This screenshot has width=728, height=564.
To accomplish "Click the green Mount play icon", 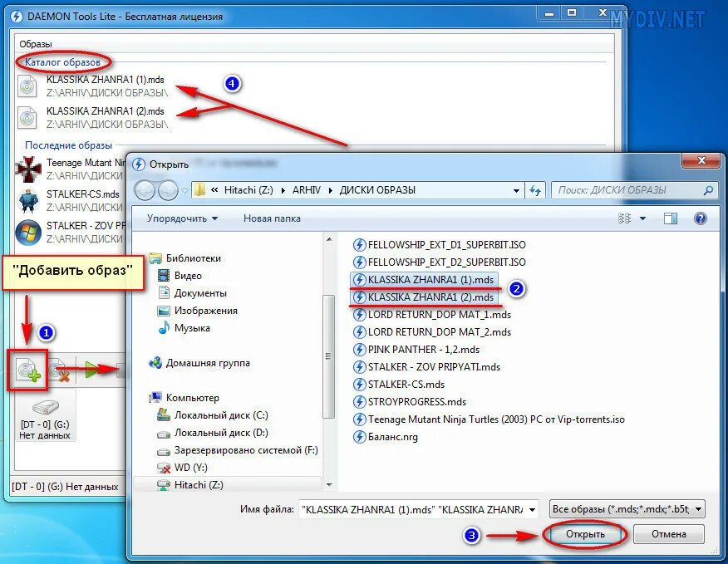I will coord(92,370).
